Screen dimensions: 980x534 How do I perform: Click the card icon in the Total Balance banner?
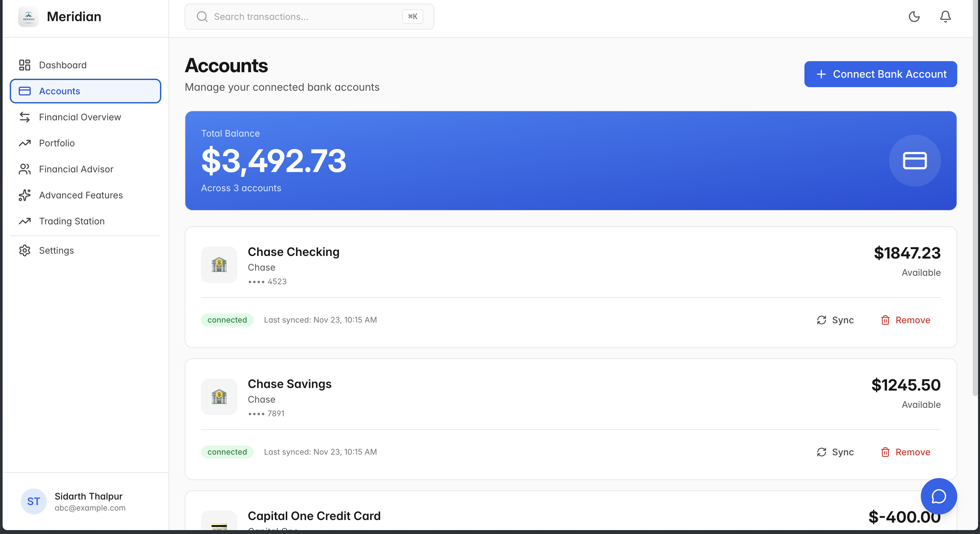click(x=914, y=160)
